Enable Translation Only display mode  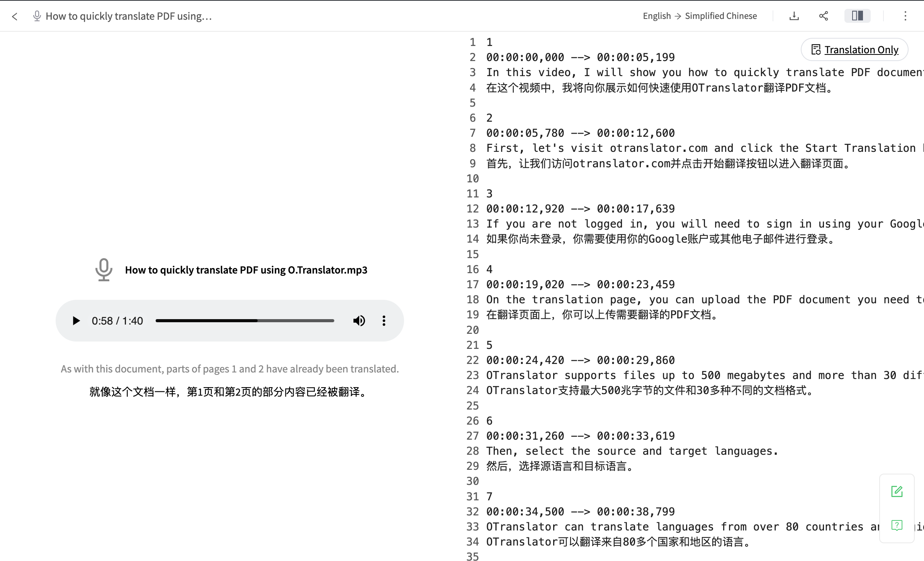click(854, 50)
